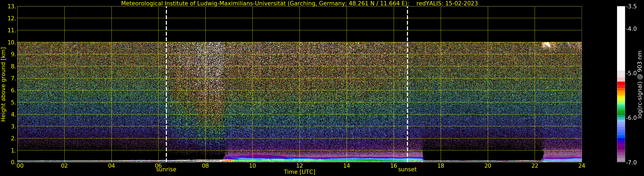
Task: Click the '14' time axis tick label
Action: [x=347, y=166]
